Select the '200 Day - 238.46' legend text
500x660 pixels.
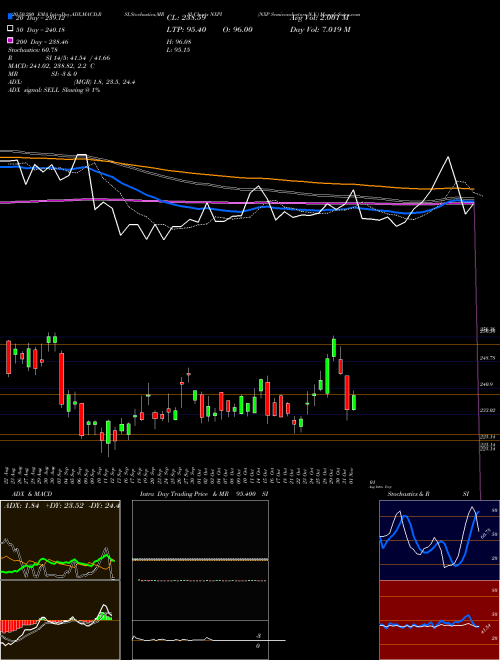tap(42, 42)
